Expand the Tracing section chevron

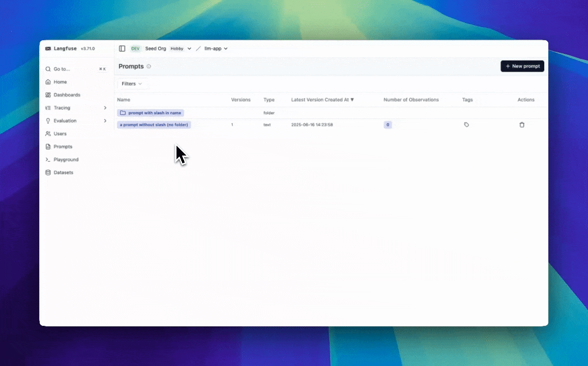pos(105,108)
